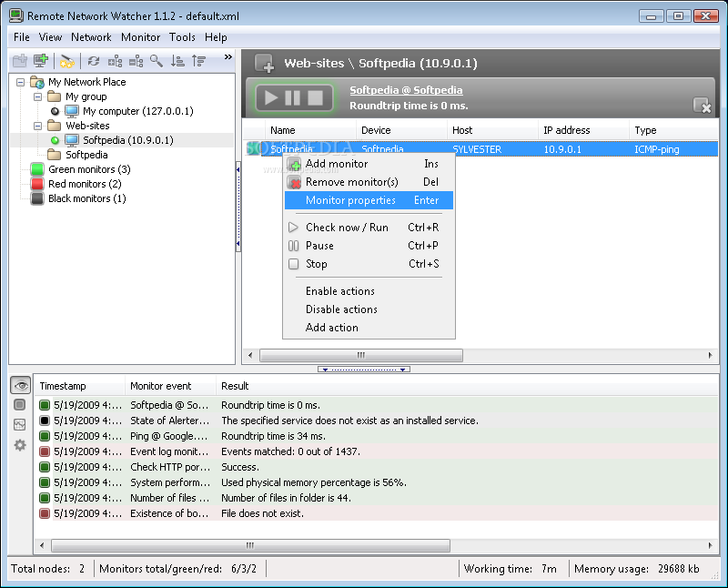Click the large pause button
Image resolution: width=728 pixels, height=588 pixels.
tap(292, 98)
